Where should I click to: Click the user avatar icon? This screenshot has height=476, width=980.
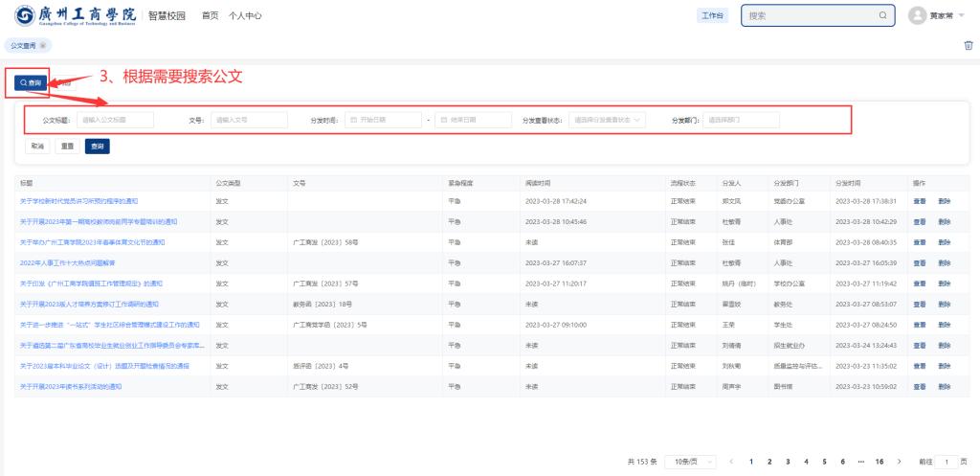(917, 16)
